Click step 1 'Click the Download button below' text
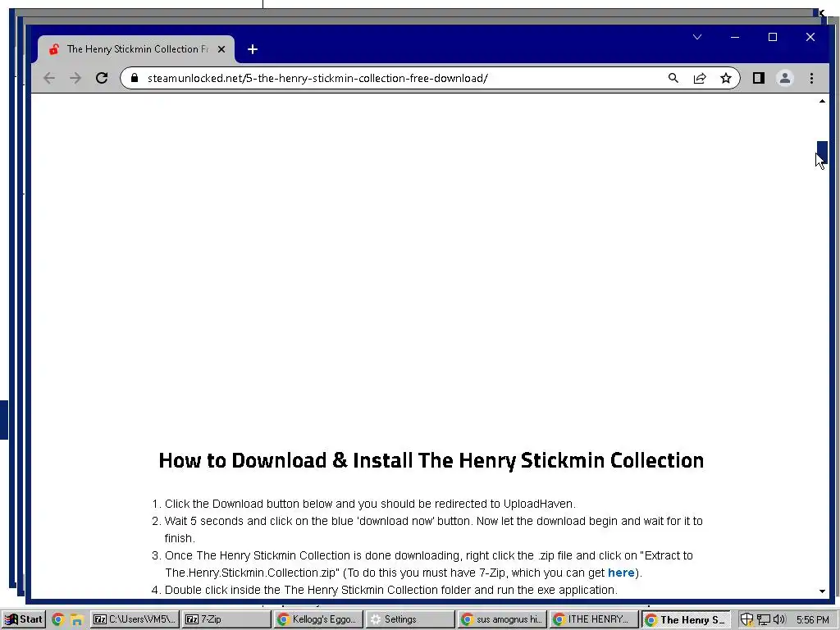Image resolution: width=840 pixels, height=630 pixels. (370, 504)
